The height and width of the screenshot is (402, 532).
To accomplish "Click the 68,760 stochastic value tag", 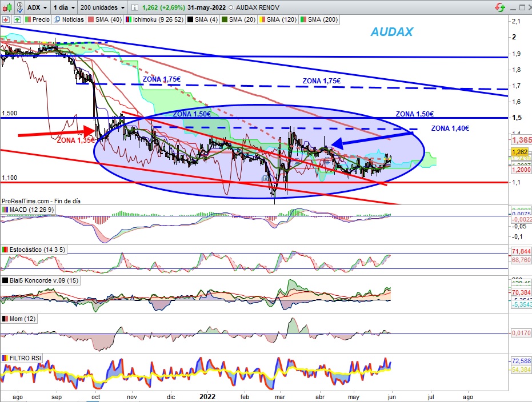I will (x=521, y=260).
